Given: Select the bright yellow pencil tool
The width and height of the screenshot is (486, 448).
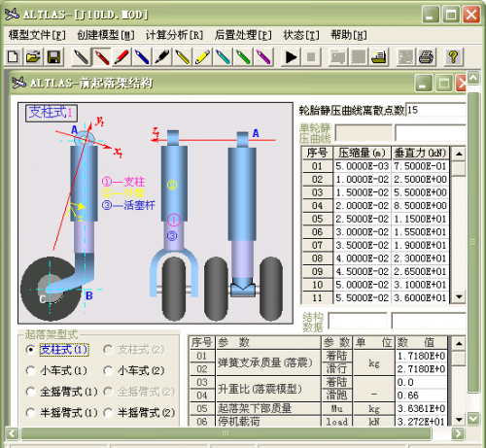Looking at the screenshot, I should (203, 57).
